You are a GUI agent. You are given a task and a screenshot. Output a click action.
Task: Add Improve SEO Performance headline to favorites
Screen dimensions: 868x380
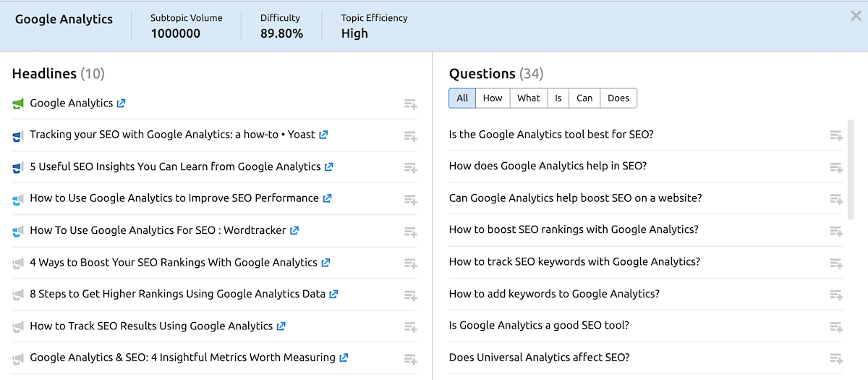[410, 200]
